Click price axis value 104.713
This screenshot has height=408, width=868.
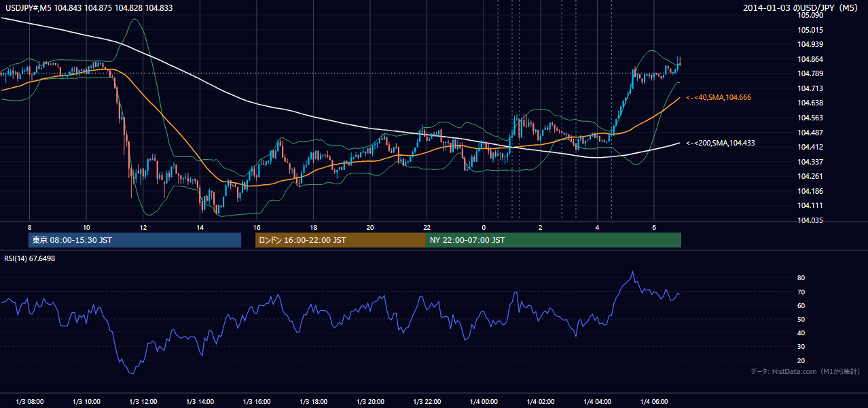(811, 88)
